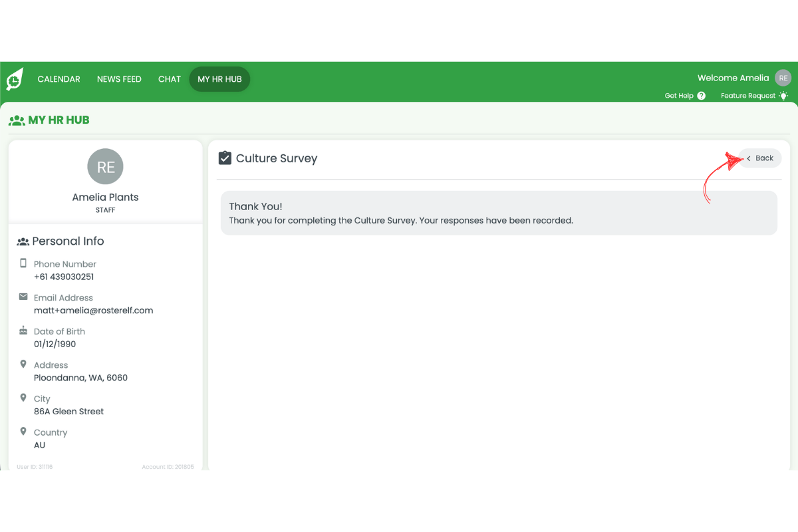Click the My HR Hub people icon
The height and width of the screenshot is (532, 798).
(x=17, y=120)
